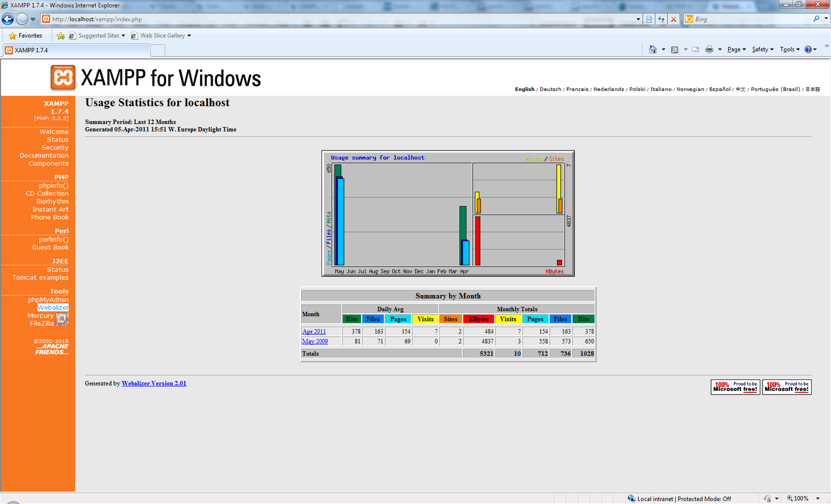831x504 pixels.
Task: Open the Suggested Sites dropdown
Action: click(x=97, y=36)
